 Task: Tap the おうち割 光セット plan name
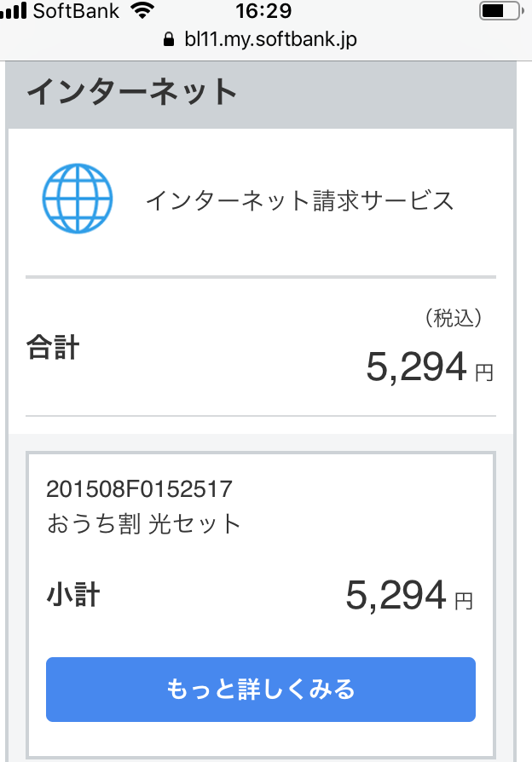143,524
